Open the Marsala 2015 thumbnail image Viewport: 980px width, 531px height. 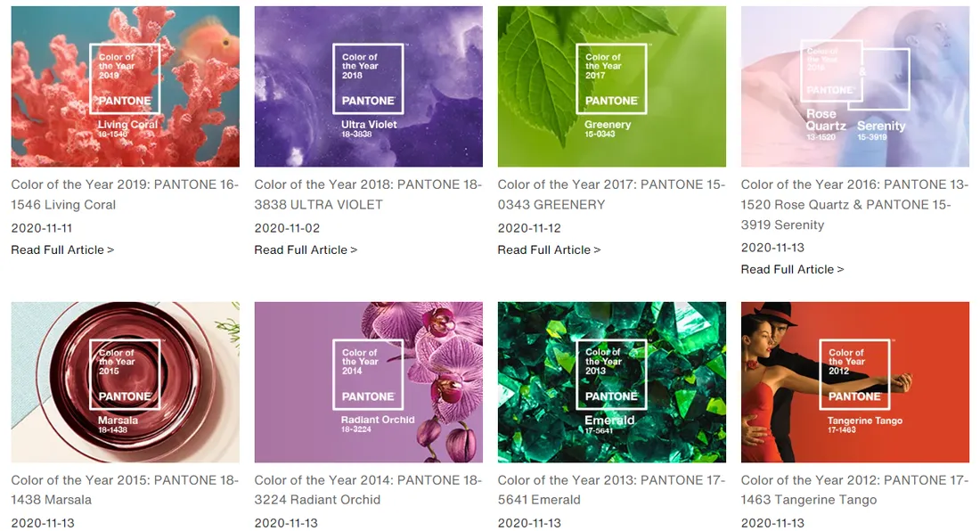point(125,382)
